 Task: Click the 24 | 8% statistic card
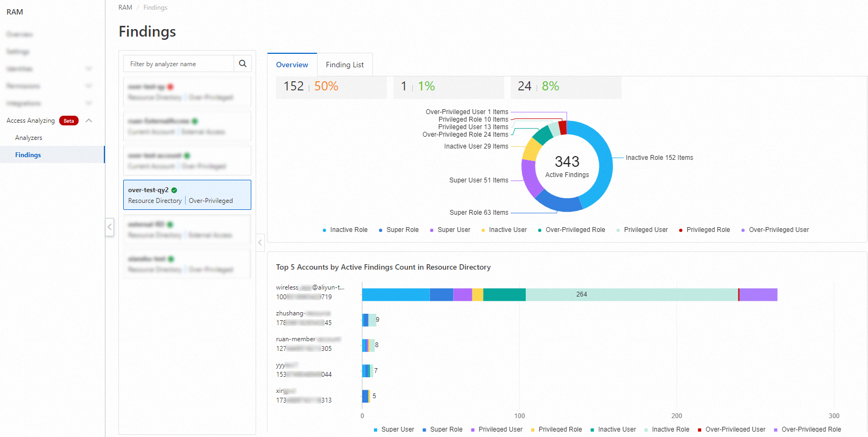566,87
